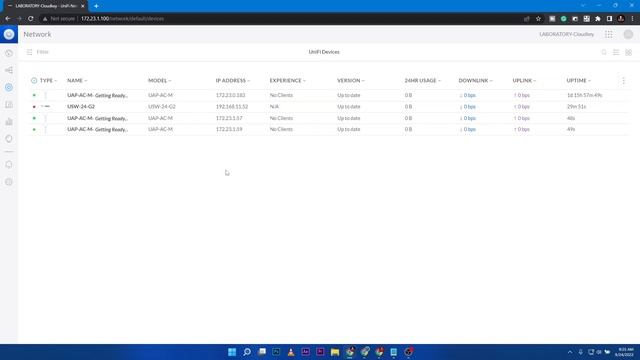Screen dimensions: 640x360
Task: Select the LABORATORY Cloudkey browser tab
Action: pos(45,6)
